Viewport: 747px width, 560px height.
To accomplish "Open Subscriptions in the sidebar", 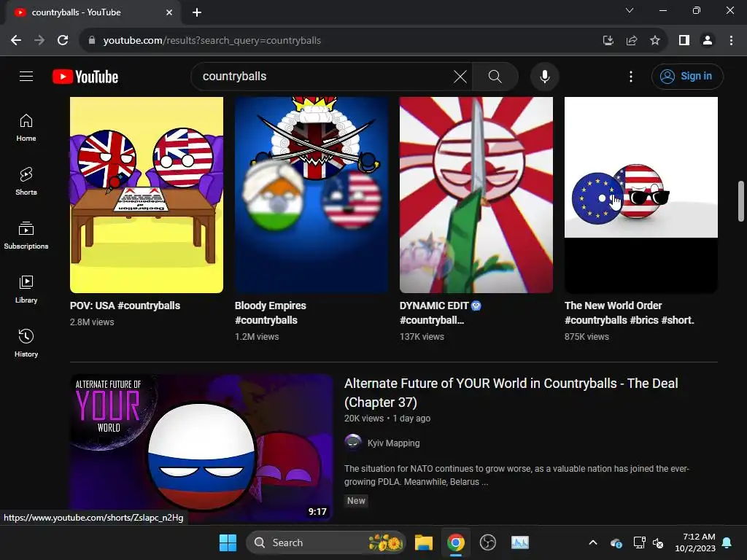I will pos(26,236).
